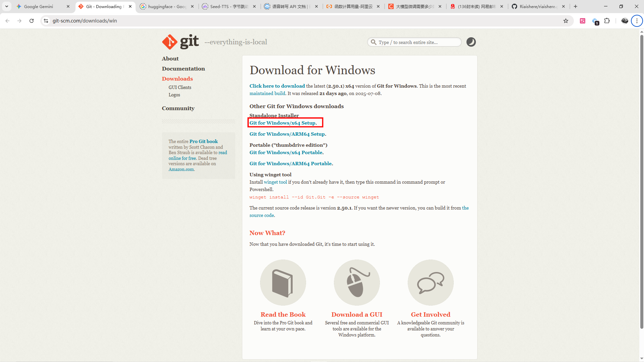
Task: Switch to the Riaishere GitHub tab
Action: coord(539,6)
